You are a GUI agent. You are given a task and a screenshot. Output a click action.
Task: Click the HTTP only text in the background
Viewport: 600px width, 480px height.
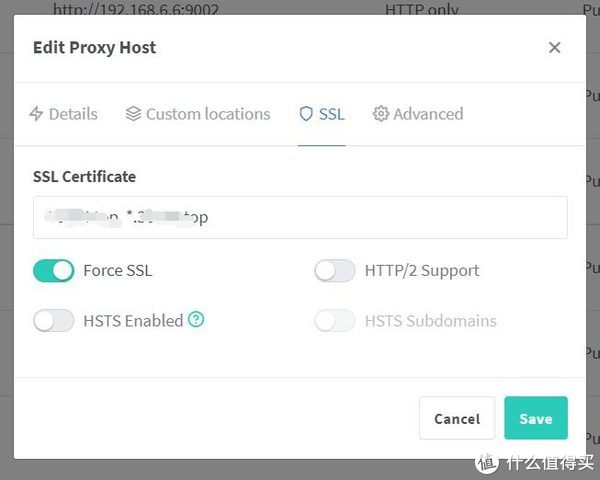[x=421, y=9]
